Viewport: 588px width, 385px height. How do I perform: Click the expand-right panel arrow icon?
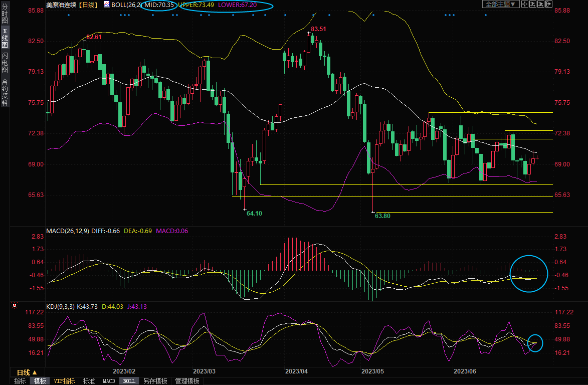(x=549, y=4)
